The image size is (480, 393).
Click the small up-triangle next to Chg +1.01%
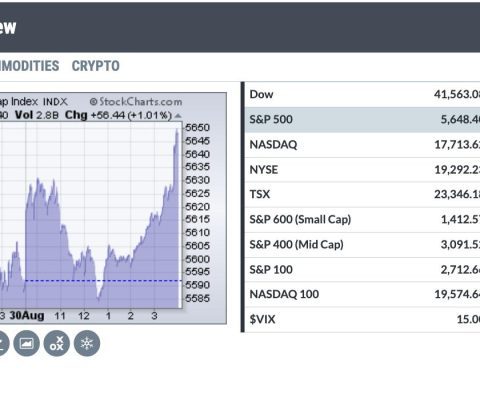[178, 116]
